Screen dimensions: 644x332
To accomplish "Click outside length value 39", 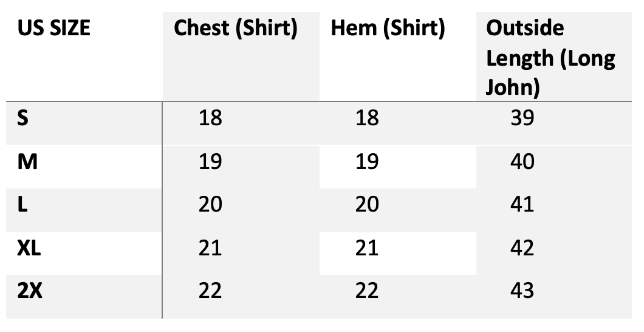I will (x=522, y=118).
